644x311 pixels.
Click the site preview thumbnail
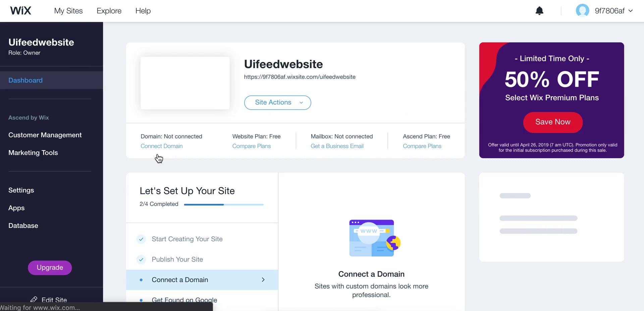(185, 83)
